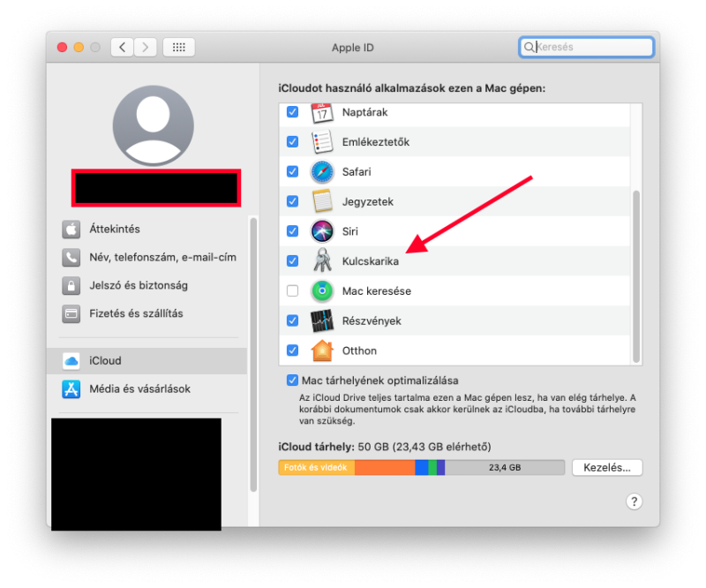Open help with the question mark button
Image resolution: width=706 pixels, height=588 pixels.
[x=634, y=501]
